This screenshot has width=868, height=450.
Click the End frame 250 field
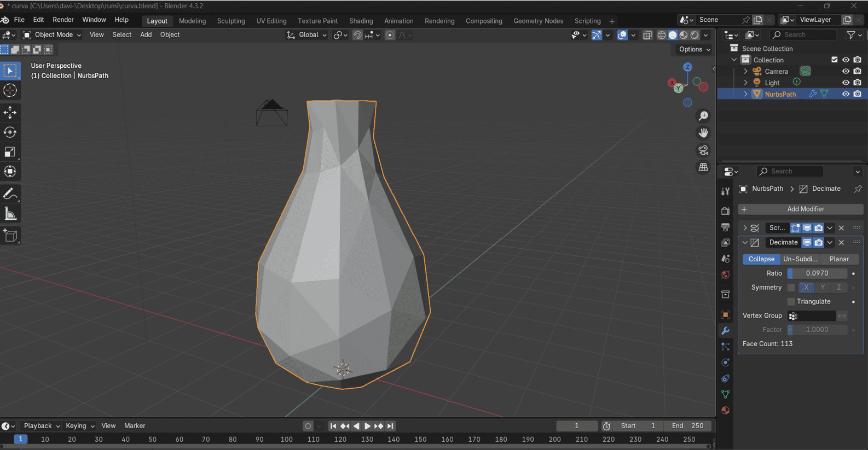coord(687,426)
